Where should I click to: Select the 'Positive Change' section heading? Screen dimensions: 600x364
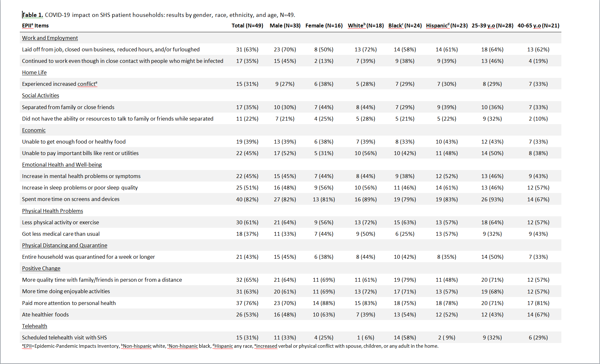click(x=41, y=268)
